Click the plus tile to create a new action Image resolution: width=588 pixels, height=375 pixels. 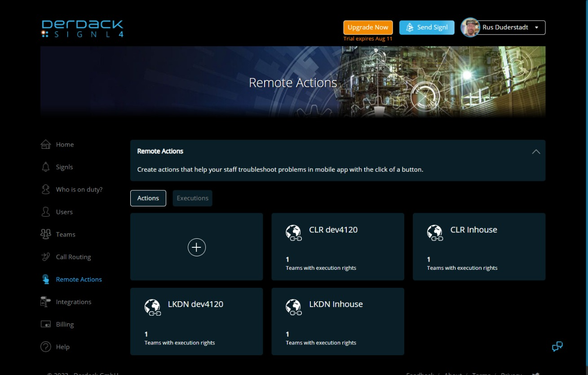click(x=196, y=247)
